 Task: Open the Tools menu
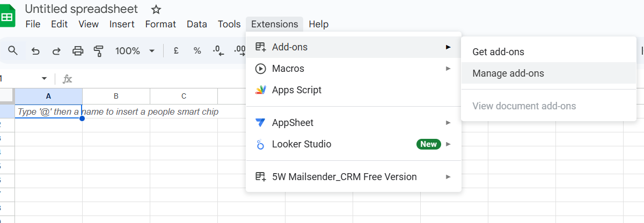coord(229,24)
